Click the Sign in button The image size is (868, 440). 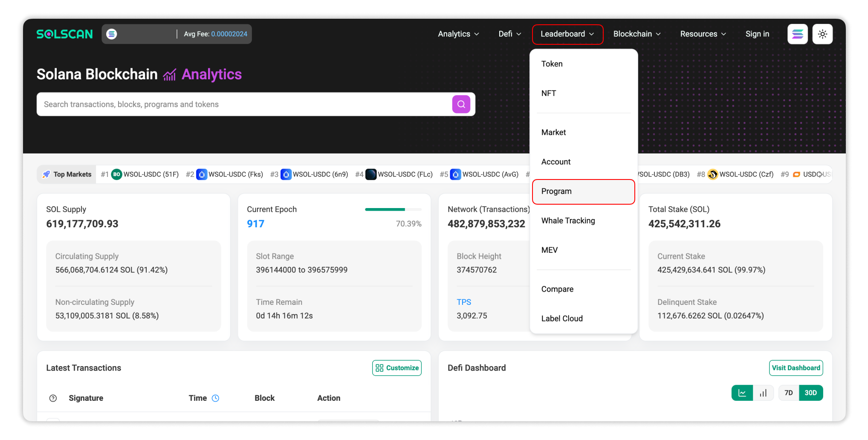pos(757,34)
